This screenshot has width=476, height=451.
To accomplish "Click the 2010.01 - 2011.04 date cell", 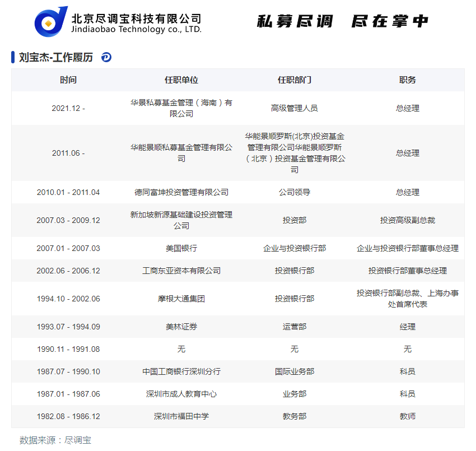I will tap(68, 192).
